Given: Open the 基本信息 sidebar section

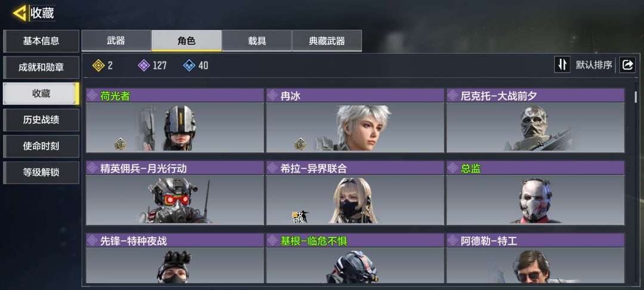Looking at the screenshot, I should pyautogui.click(x=41, y=41).
